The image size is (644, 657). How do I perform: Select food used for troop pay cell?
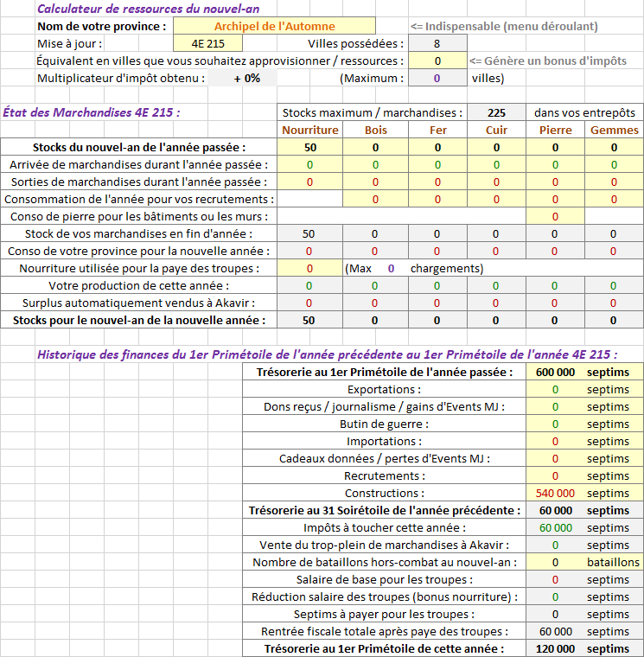point(310,269)
